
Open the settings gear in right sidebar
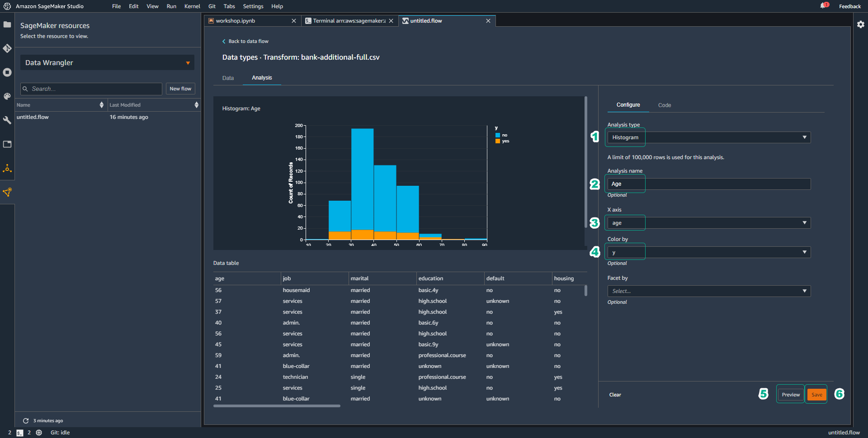pyautogui.click(x=861, y=24)
